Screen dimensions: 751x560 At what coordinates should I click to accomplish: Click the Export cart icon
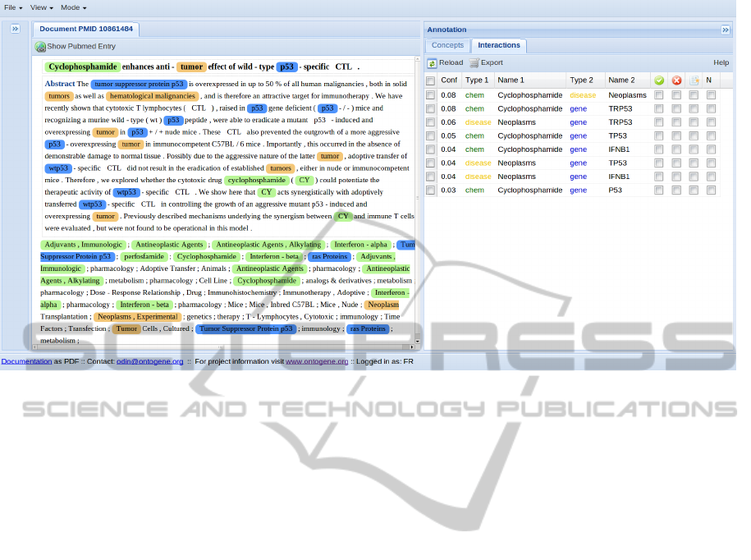pyautogui.click(x=474, y=63)
